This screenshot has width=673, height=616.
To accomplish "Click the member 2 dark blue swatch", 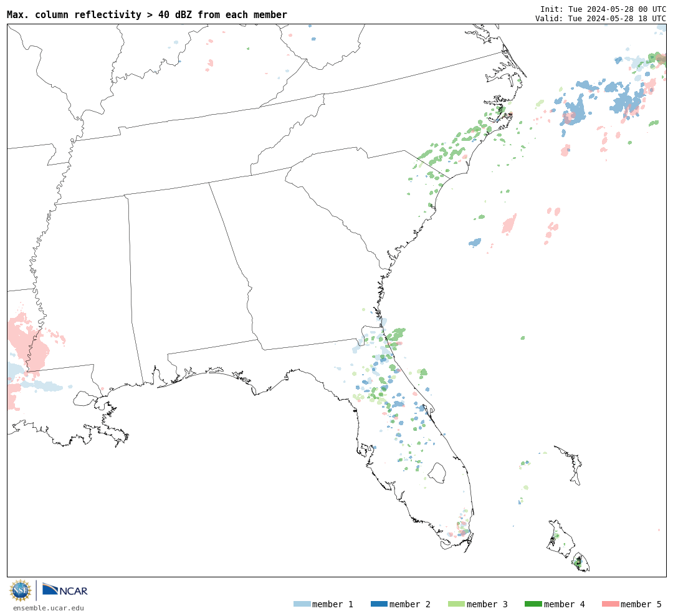I will (x=379, y=604).
